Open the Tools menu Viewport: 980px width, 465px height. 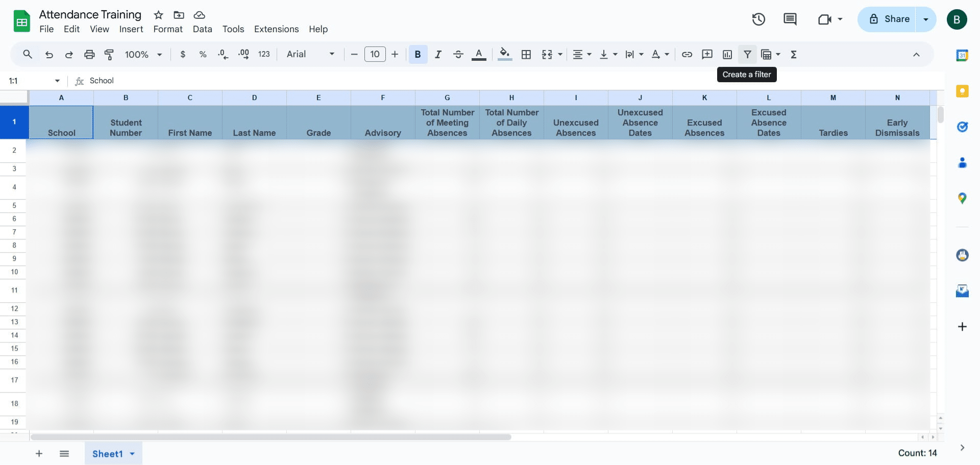pos(233,29)
